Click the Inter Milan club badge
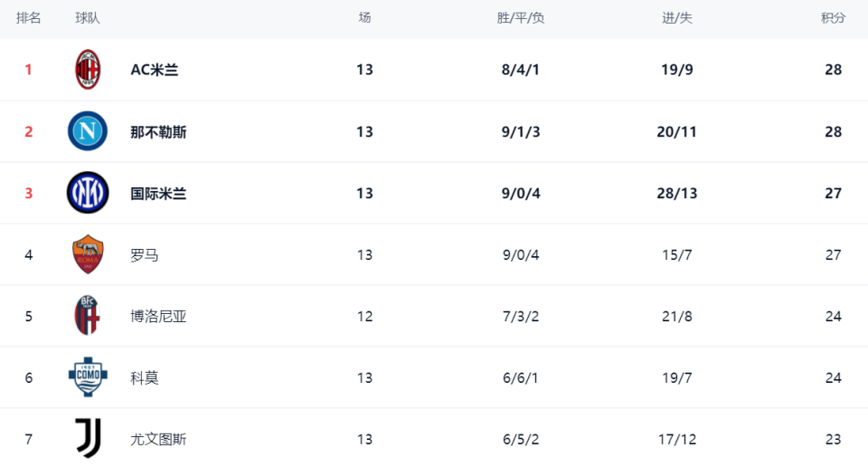 pos(88,193)
